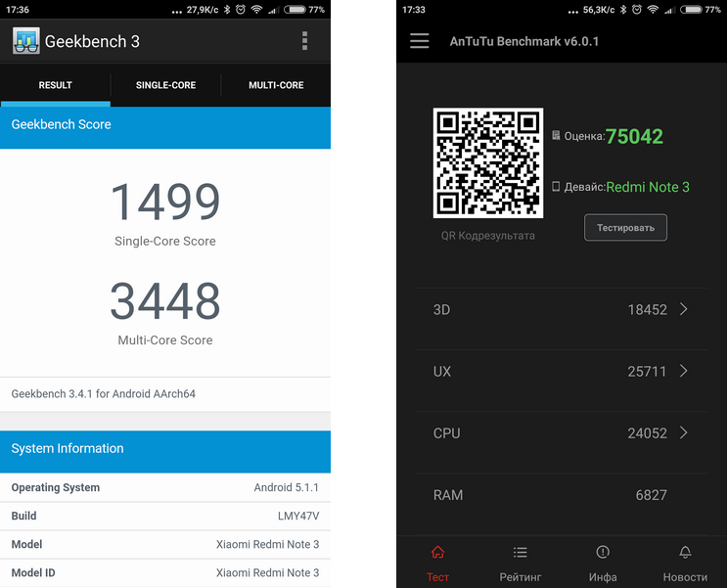728x588 pixels.
Task: Tap the QR result code image
Action: [x=488, y=162]
